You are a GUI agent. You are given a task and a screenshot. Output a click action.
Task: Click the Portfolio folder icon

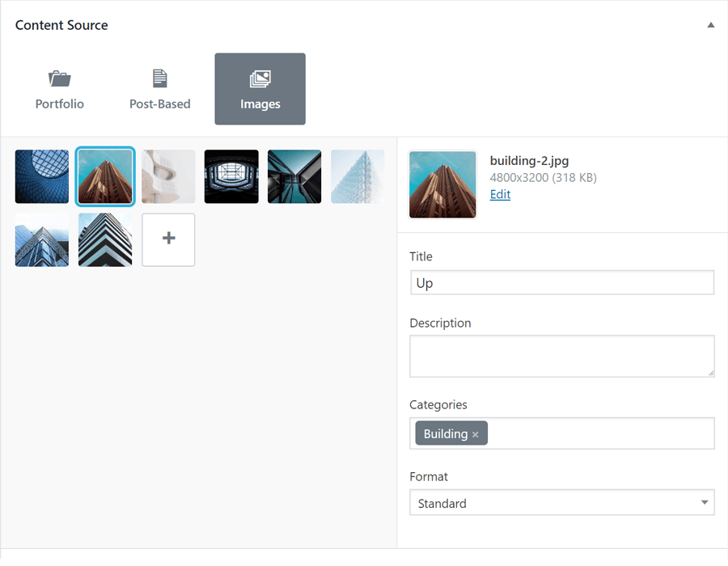pyautogui.click(x=59, y=78)
